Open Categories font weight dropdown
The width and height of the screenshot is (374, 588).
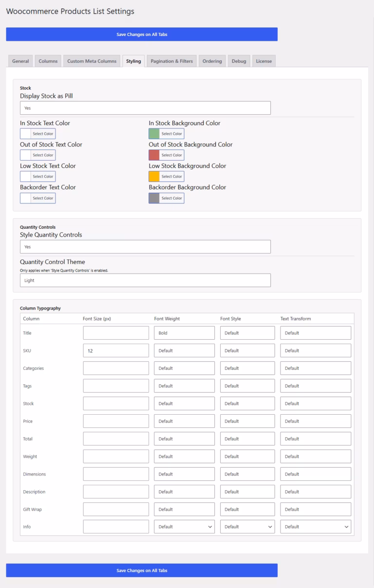pyautogui.click(x=185, y=368)
